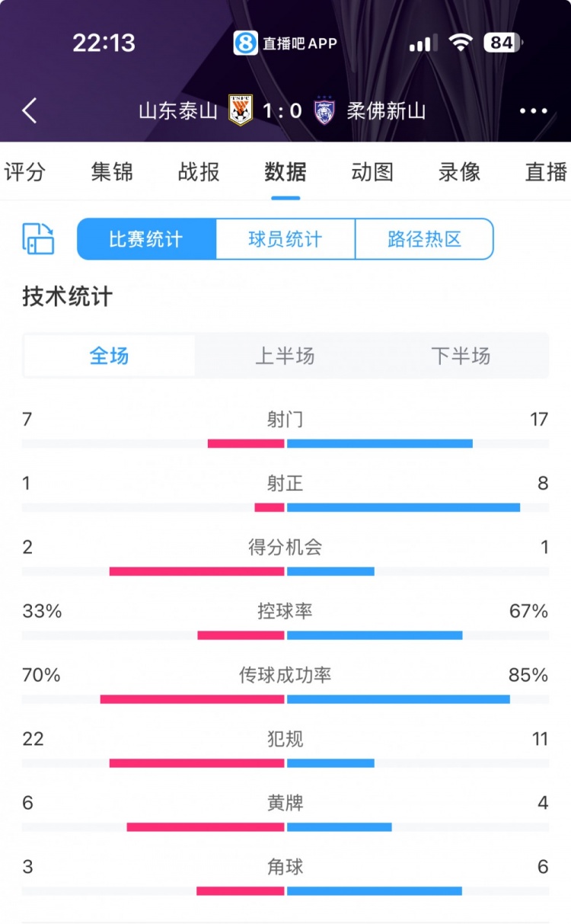Tap the Shandong Taishan team crest
This screenshot has width=571, height=924.
tap(241, 111)
